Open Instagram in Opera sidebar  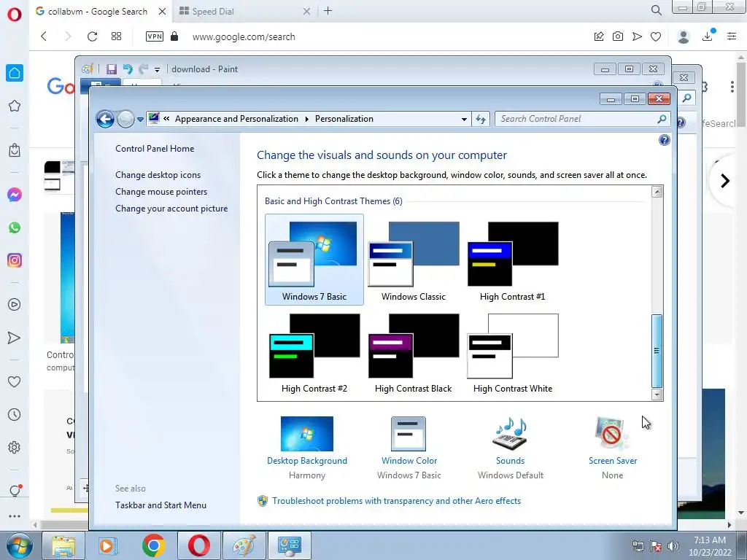coord(15,260)
